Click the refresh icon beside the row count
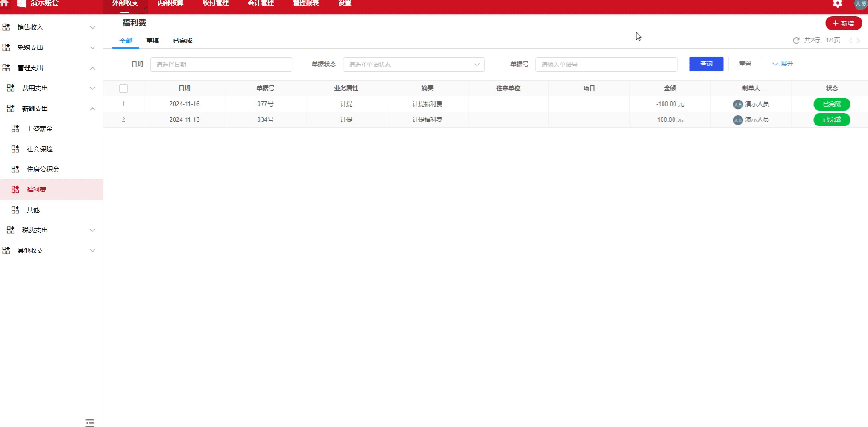 [796, 41]
